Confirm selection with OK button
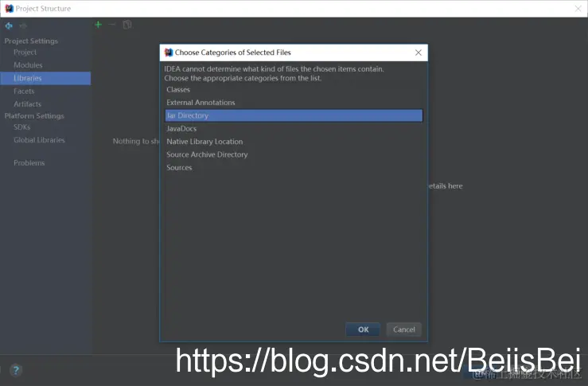The image size is (588, 386). pyautogui.click(x=363, y=329)
